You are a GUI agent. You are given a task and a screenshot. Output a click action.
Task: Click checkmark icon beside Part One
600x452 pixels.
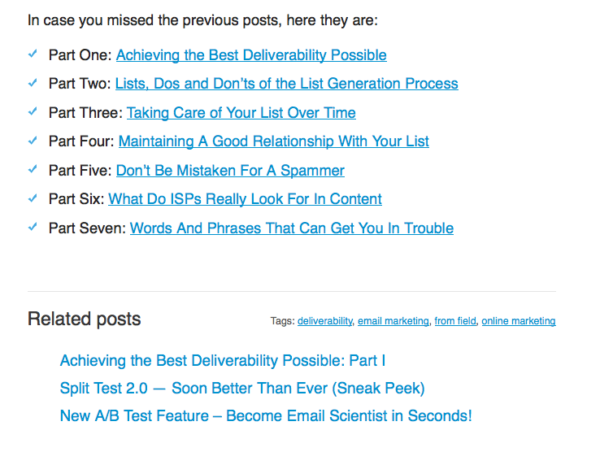[x=33, y=54]
